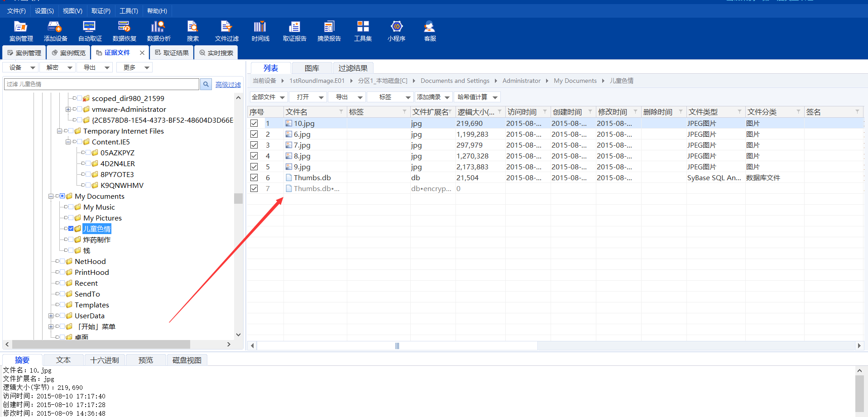Image resolution: width=868 pixels, height=417 pixels.
Task: Click the 添加设备 toolbar icon
Action: pyautogui.click(x=55, y=31)
